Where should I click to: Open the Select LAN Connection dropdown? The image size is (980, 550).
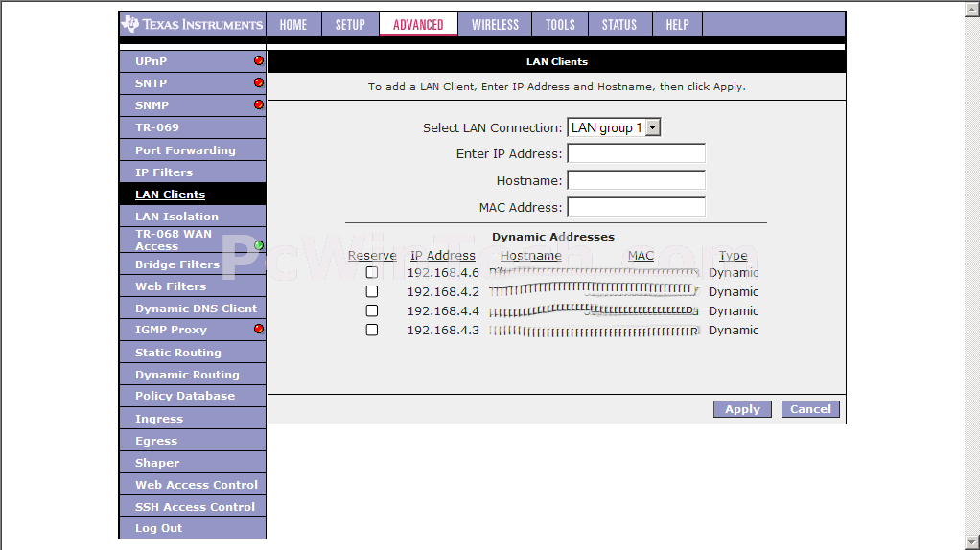click(x=614, y=127)
